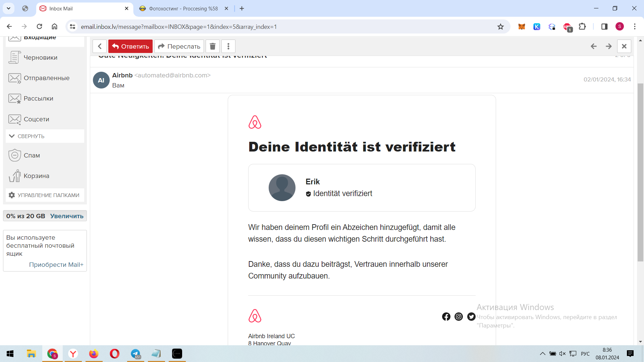644x362 pixels.
Task: Open Telegram from the taskbar
Action: click(x=136, y=354)
